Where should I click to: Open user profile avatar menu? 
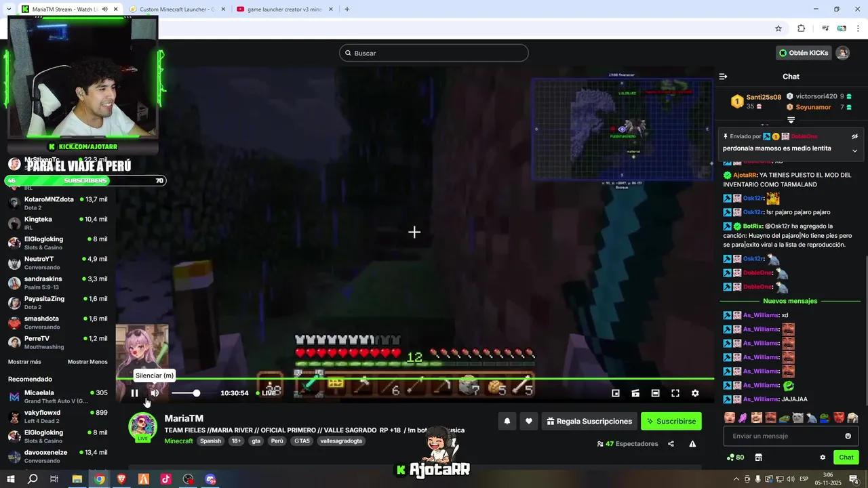(x=843, y=53)
